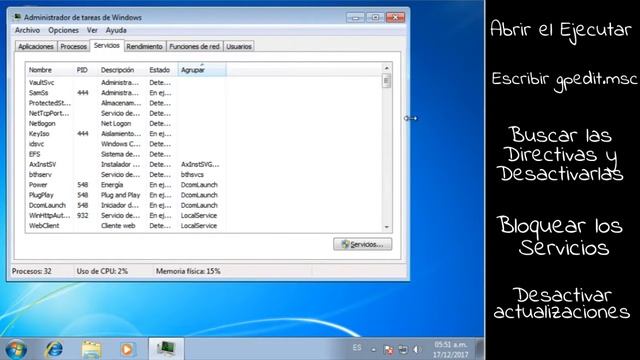
Task: Minimize the Task Manager window
Action: coord(356,17)
